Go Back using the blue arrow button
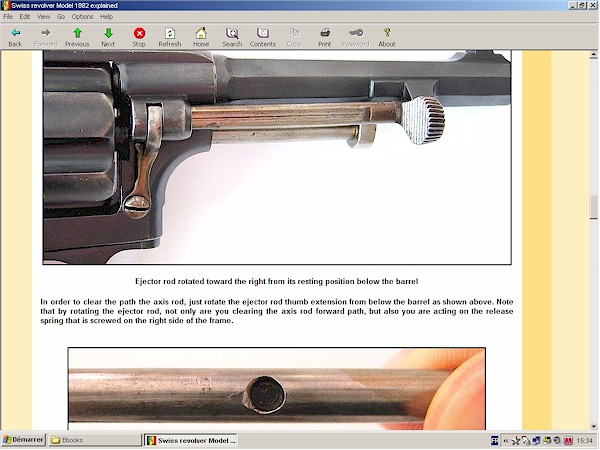The image size is (600, 450). tap(15, 38)
